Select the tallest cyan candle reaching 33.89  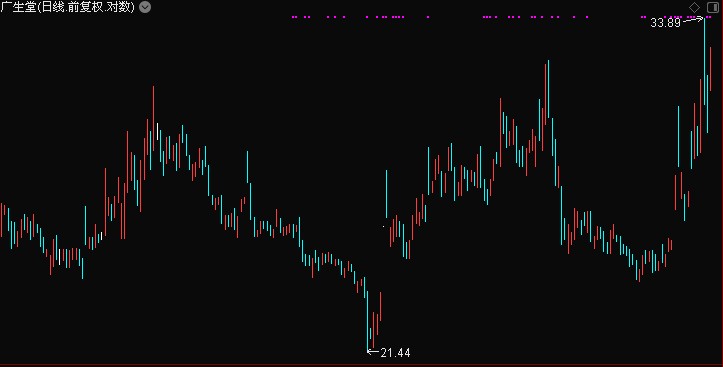coord(704,61)
